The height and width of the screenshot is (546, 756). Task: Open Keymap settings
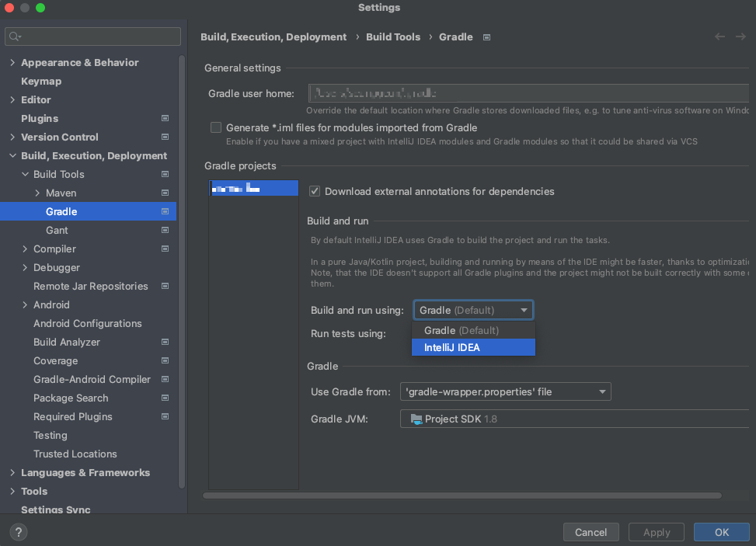pyautogui.click(x=41, y=81)
